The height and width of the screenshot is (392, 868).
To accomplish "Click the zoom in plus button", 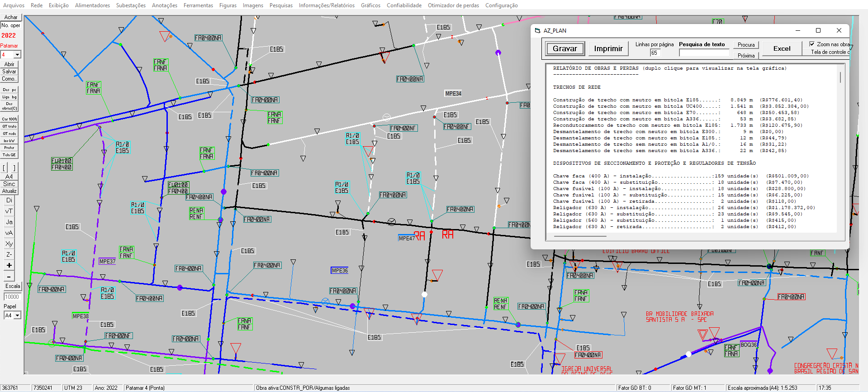I will tap(9, 265).
